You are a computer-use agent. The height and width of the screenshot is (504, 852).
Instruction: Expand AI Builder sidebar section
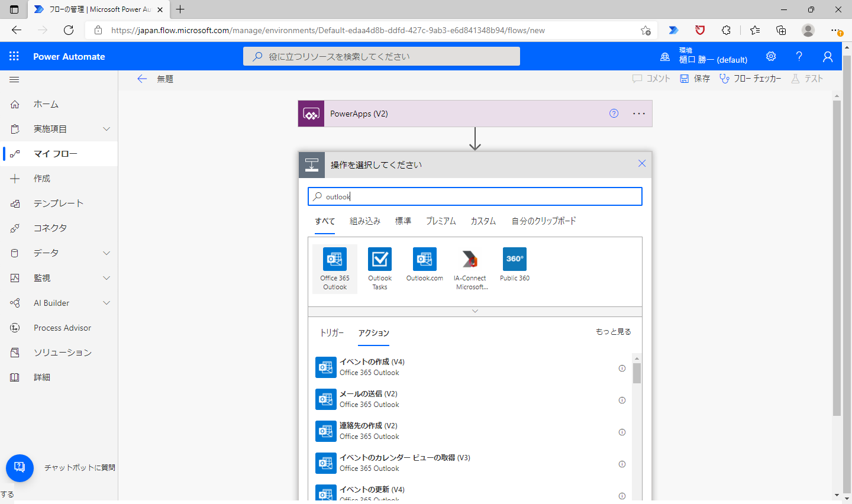[106, 303]
